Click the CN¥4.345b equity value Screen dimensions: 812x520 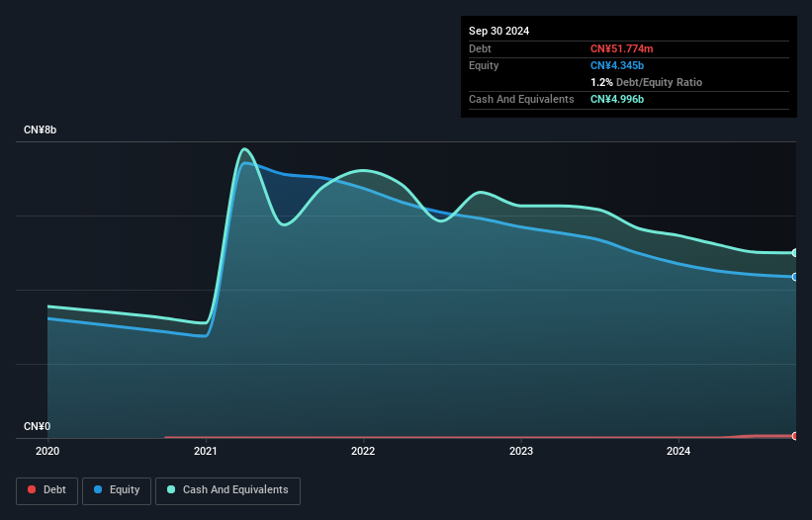(x=617, y=65)
